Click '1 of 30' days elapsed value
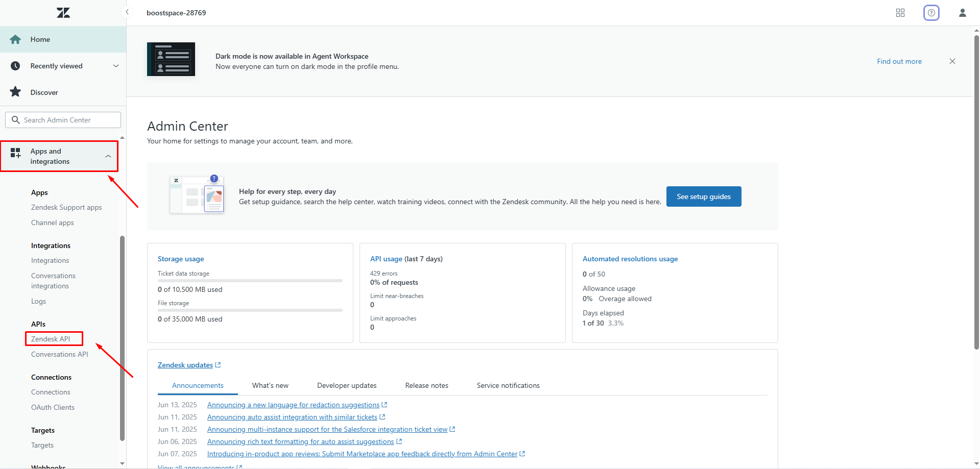The width and height of the screenshot is (980, 469). 593,323
